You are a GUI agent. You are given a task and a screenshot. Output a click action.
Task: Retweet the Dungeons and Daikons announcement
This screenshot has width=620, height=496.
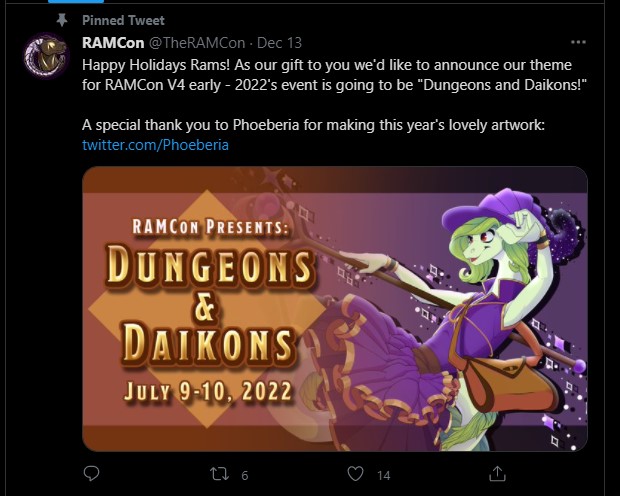coord(219,474)
